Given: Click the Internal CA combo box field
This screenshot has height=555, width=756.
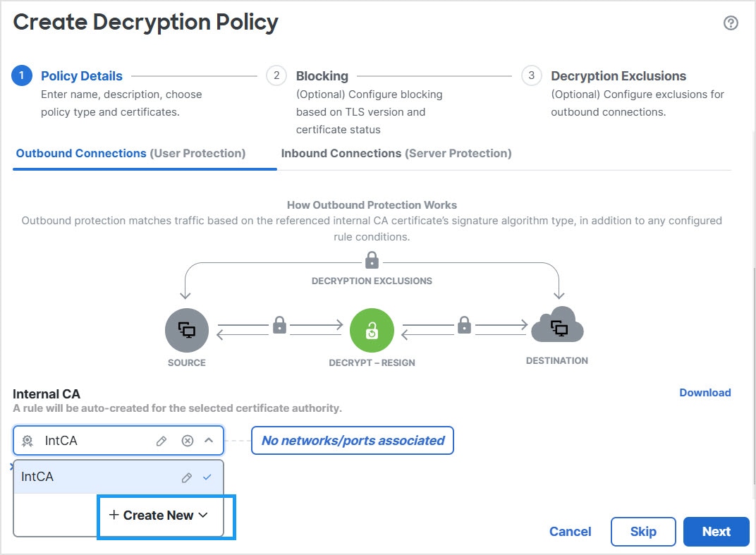Looking at the screenshot, I should point(118,440).
